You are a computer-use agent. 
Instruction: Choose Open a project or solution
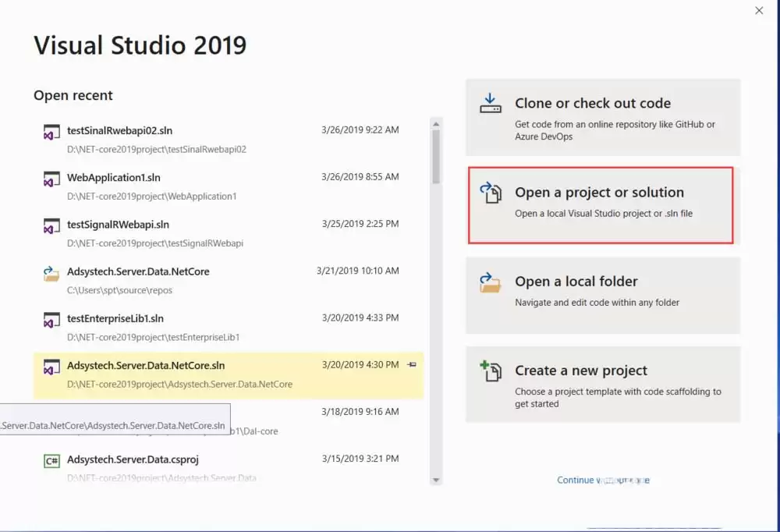[601, 204]
